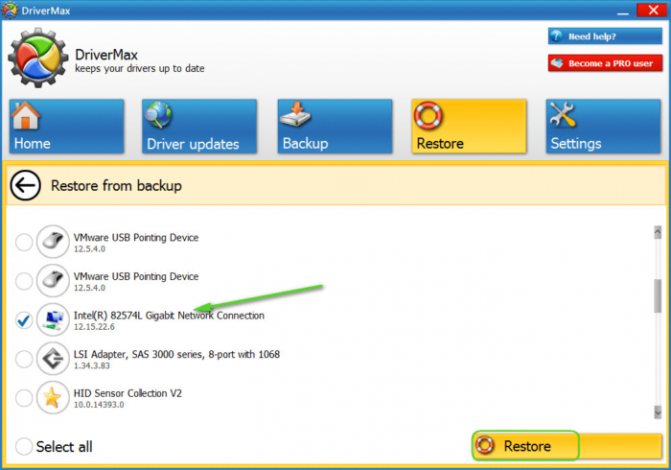The width and height of the screenshot is (671, 470).
Task: Open the Home tab
Action: coord(67,126)
